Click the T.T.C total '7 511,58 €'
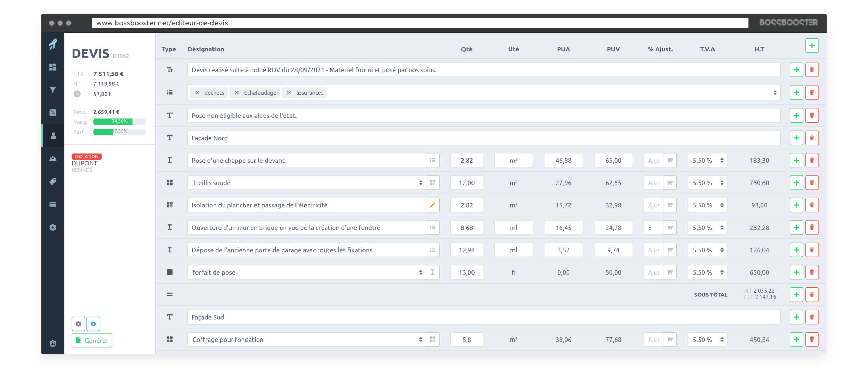The width and height of the screenshot is (868, 368). (x=108, y=74)
